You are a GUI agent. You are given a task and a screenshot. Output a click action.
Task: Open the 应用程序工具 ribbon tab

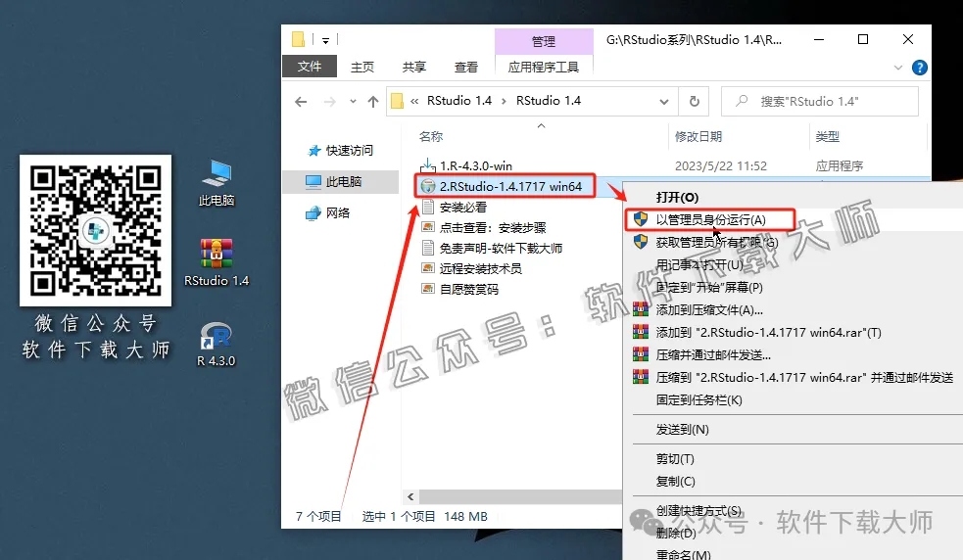(x=544, y=67)
